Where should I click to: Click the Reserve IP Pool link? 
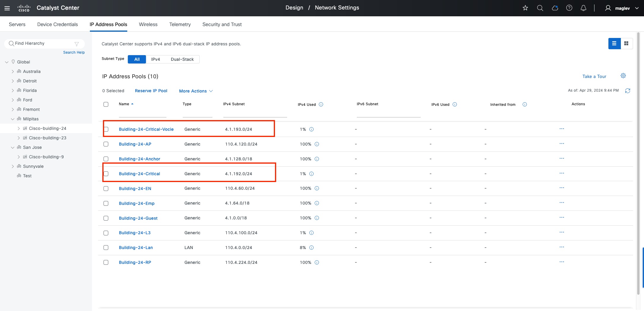[x=151, y=91]
